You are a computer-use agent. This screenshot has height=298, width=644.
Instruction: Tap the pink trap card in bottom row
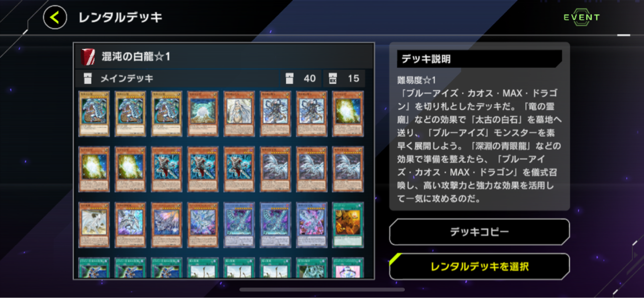348,267
